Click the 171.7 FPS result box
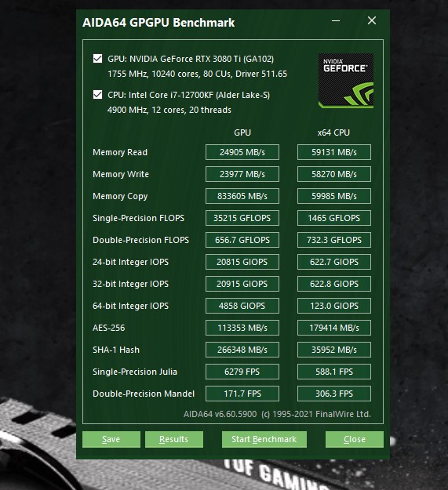This screenshot has width=448, height=490. coord(242,394)
